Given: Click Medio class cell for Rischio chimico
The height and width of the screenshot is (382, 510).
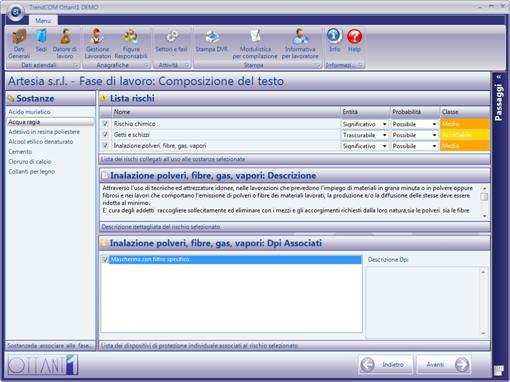Looking at the screenshot, I should [465, 124].
